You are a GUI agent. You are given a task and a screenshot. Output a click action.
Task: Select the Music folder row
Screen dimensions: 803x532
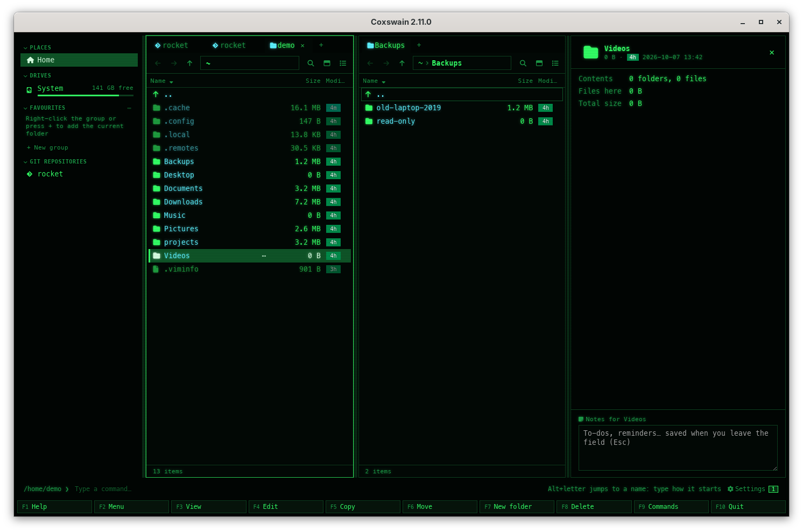[250, 216]
